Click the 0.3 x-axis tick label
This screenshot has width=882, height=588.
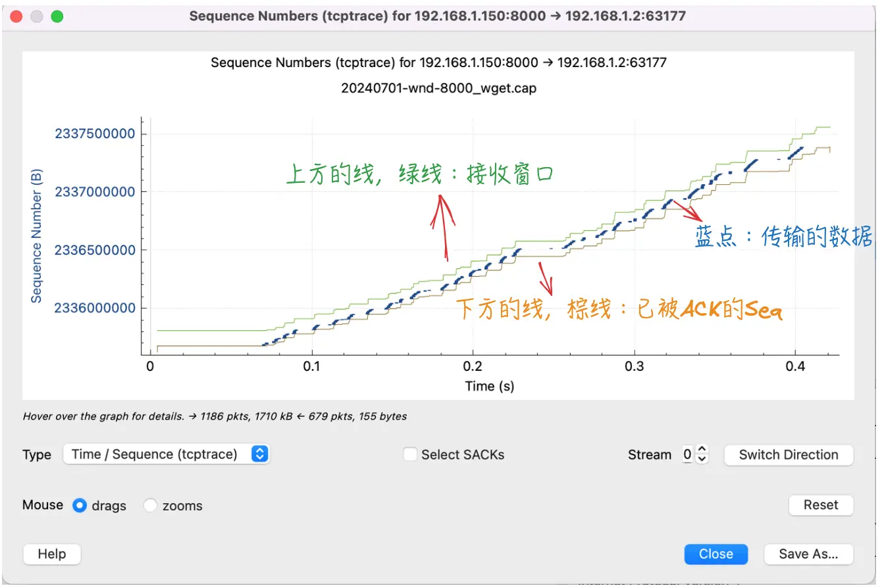click(634, 366)
